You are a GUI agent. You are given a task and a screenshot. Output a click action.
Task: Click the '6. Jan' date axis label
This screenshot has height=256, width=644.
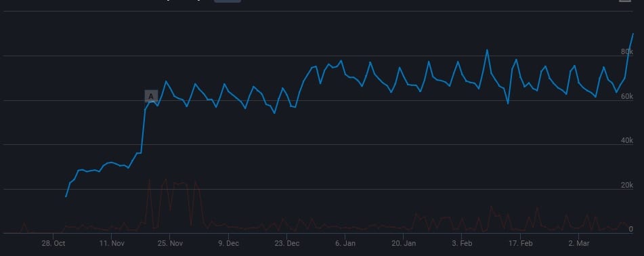[x=345, y=243]
